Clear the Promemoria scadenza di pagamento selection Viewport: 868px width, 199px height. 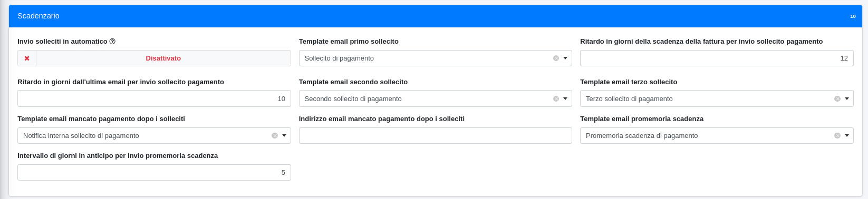click(x=837, y=136)
